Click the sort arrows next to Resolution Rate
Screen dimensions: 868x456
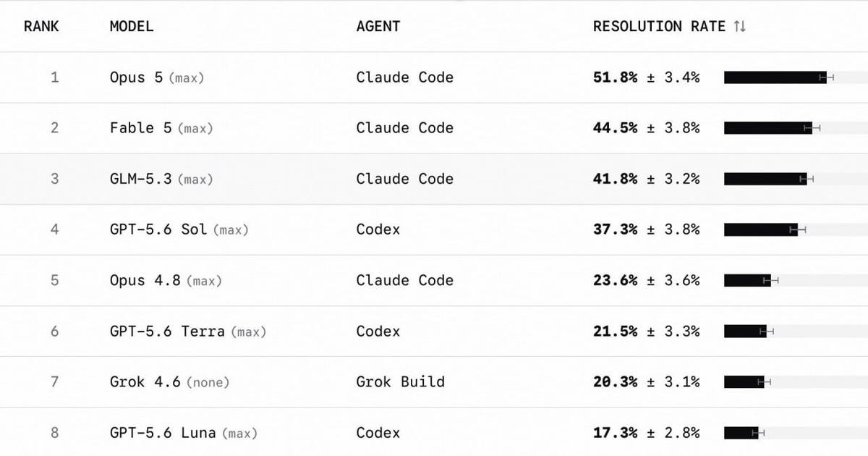pos(739,27)
